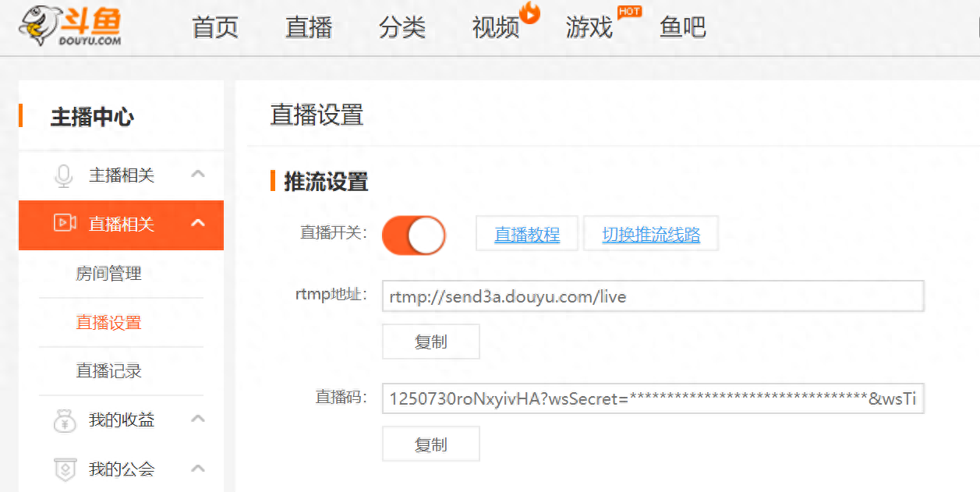Click inside the 直播码 stream key field

pyautogui.click(x=653, y=398)
